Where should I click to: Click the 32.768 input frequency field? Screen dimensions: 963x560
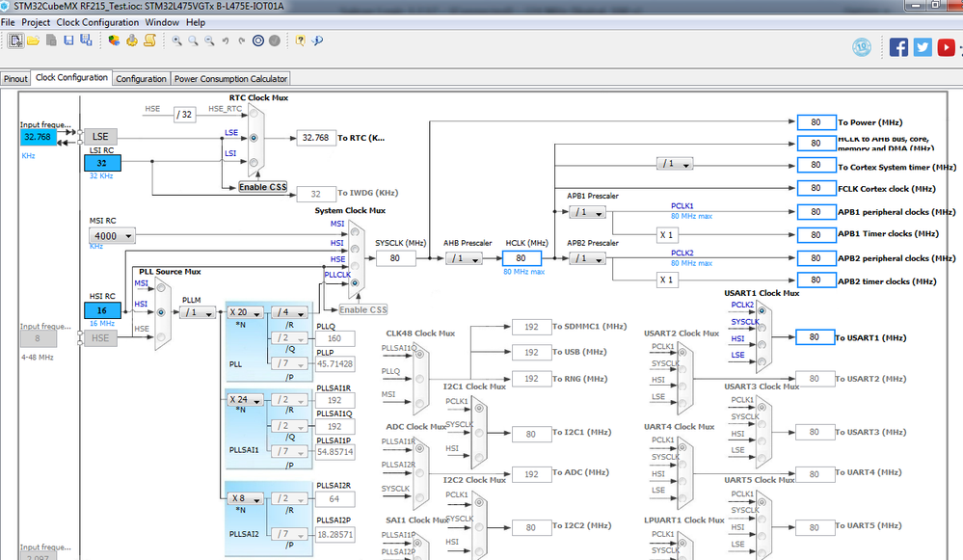[x=38, y=137]
